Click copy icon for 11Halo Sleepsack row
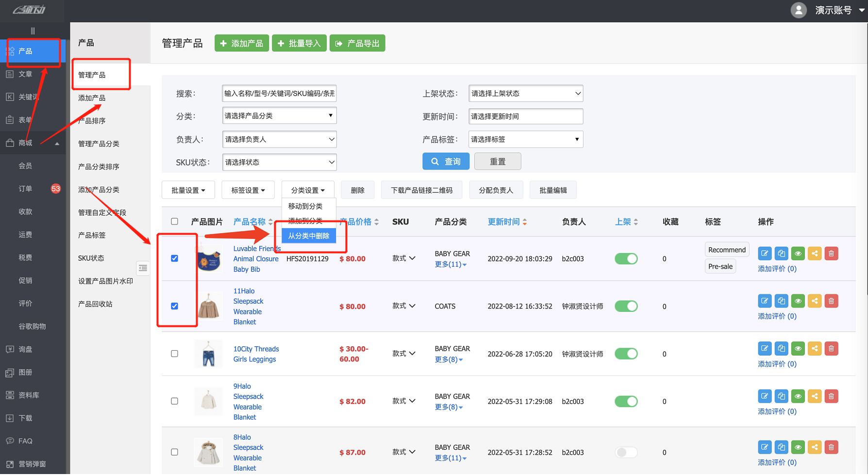 click(x=781, y=301)
